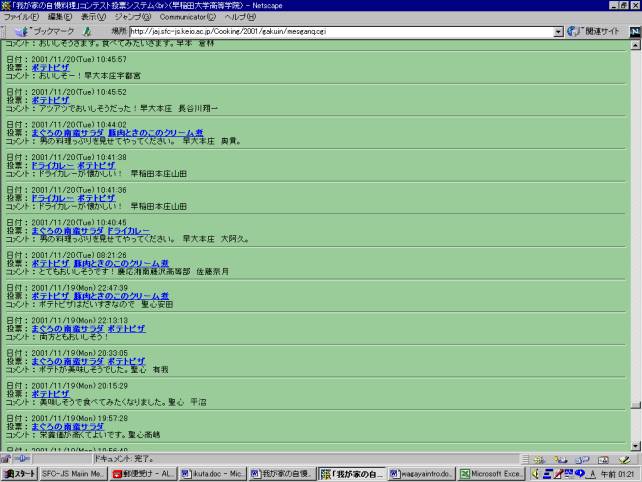Click the date text 2001/11/19(Mon) 19:57:28
The image size is (642, 482).
[x=79, y=419]
